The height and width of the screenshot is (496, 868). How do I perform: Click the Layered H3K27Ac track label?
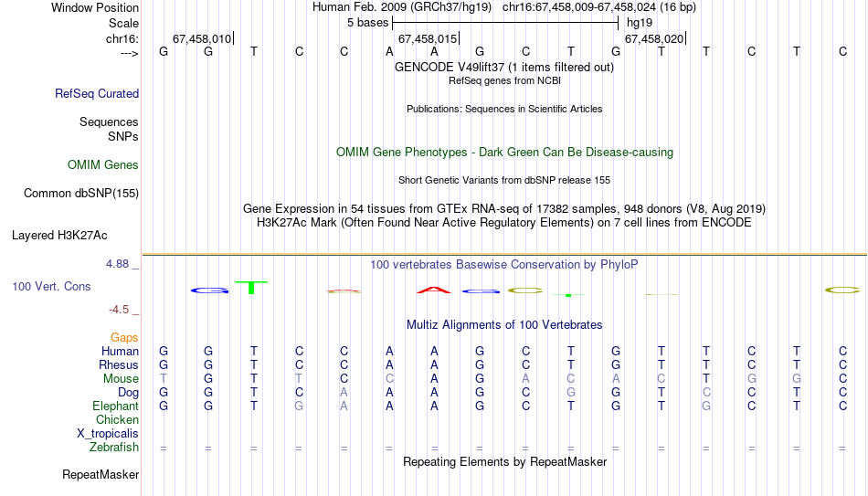coord(59,236)
